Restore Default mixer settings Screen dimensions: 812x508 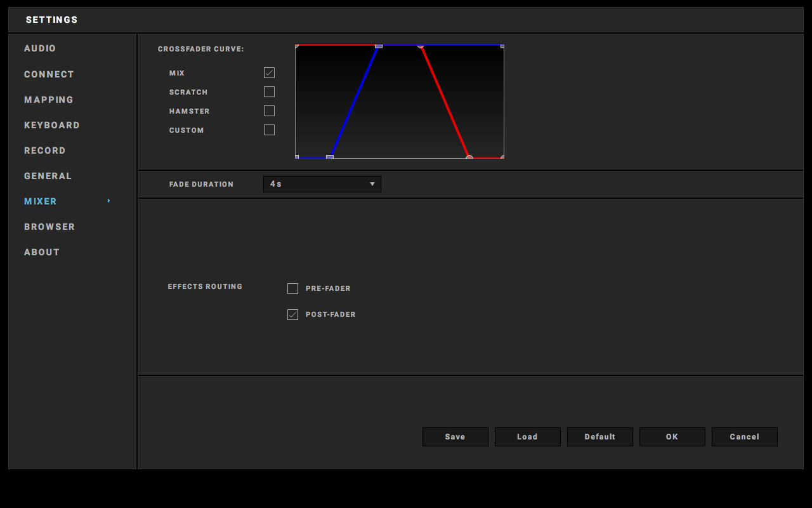[x=599, y=436]
